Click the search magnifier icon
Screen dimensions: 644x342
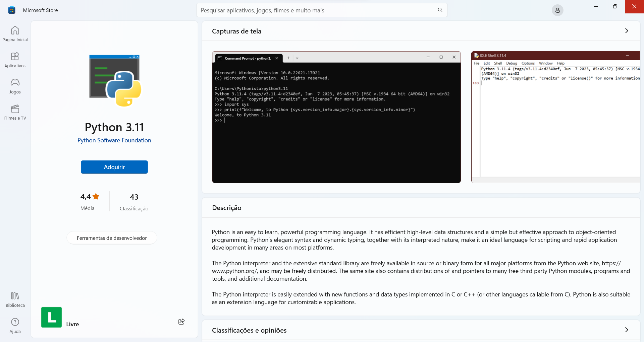[x=440, y=10]
